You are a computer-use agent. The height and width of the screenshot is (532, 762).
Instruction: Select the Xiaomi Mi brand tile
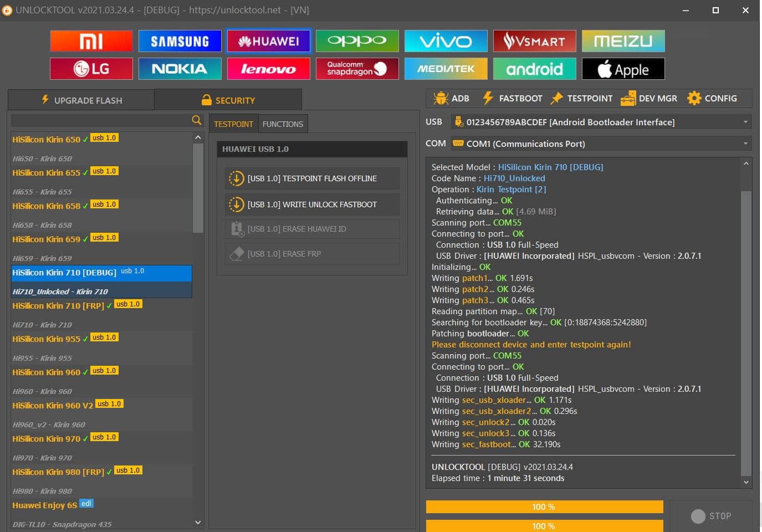(91, 41)
